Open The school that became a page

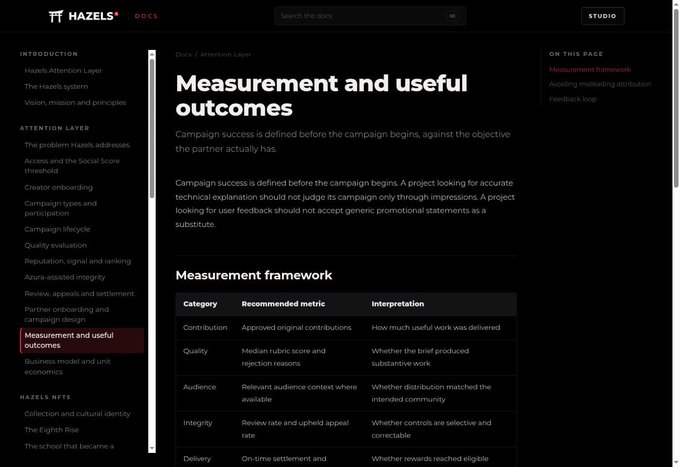click(69, 446)
